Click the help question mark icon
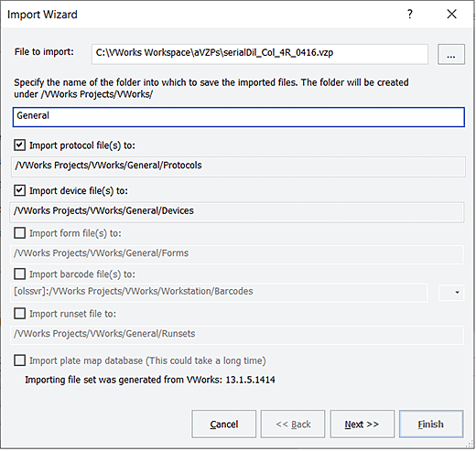Viewport: 476px width, 451px height. tap(410, 14)
